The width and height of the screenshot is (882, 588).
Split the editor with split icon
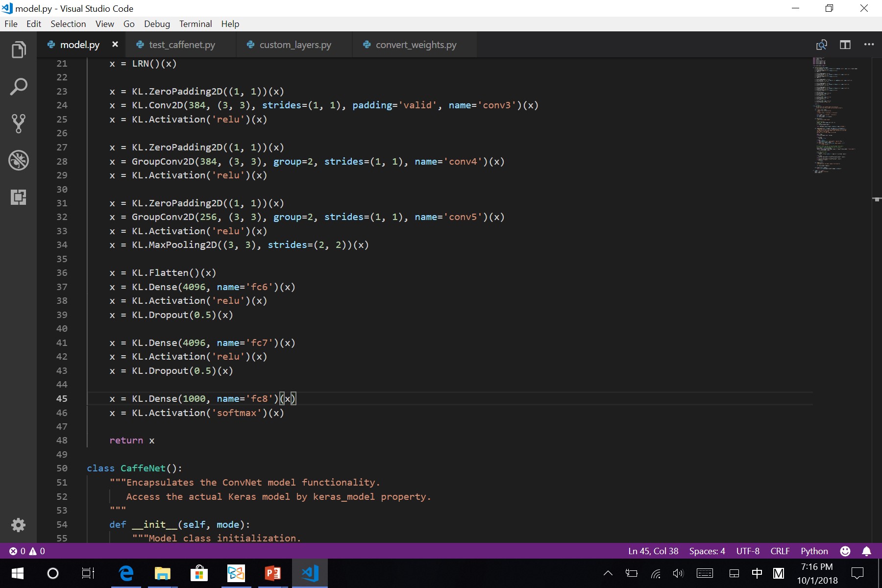[845, 45]
